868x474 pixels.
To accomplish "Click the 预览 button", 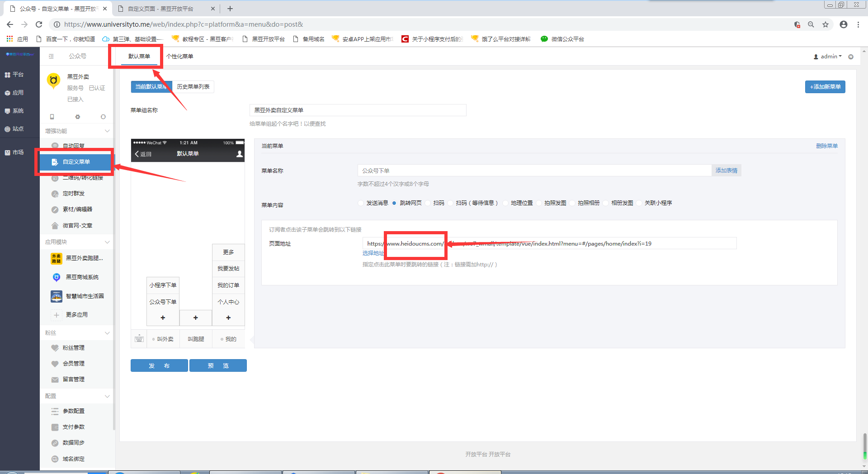I will 218,365.
